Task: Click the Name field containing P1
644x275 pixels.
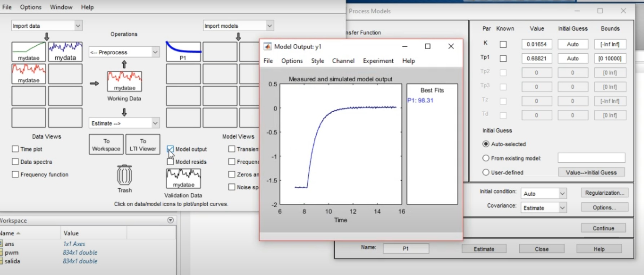Action: tap(406, 249)
